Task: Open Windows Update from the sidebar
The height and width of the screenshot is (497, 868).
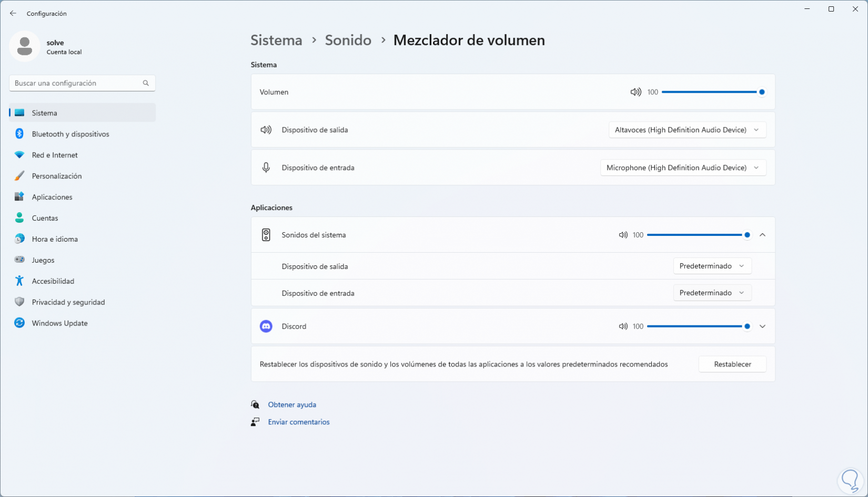Action: tap(59, 323)
